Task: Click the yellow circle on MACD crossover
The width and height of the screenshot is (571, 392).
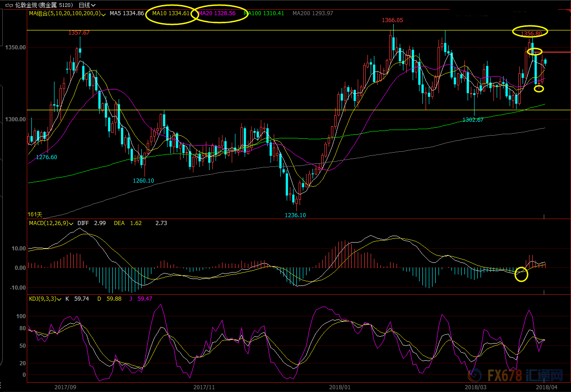Action: tap(521, 274)
